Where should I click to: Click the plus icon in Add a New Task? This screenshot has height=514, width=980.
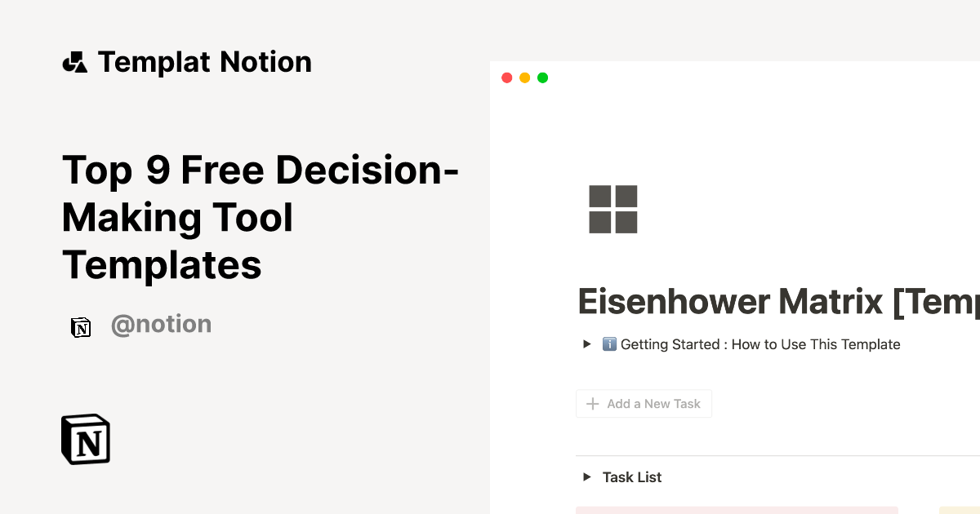point(592,403)
